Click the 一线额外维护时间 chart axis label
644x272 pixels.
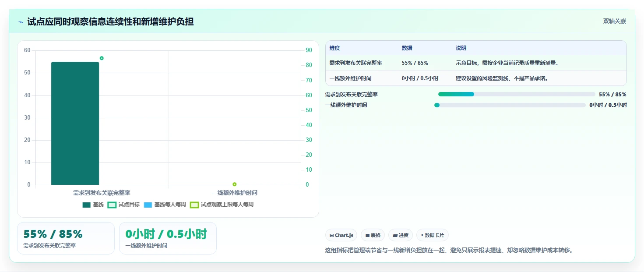[235, 193]
